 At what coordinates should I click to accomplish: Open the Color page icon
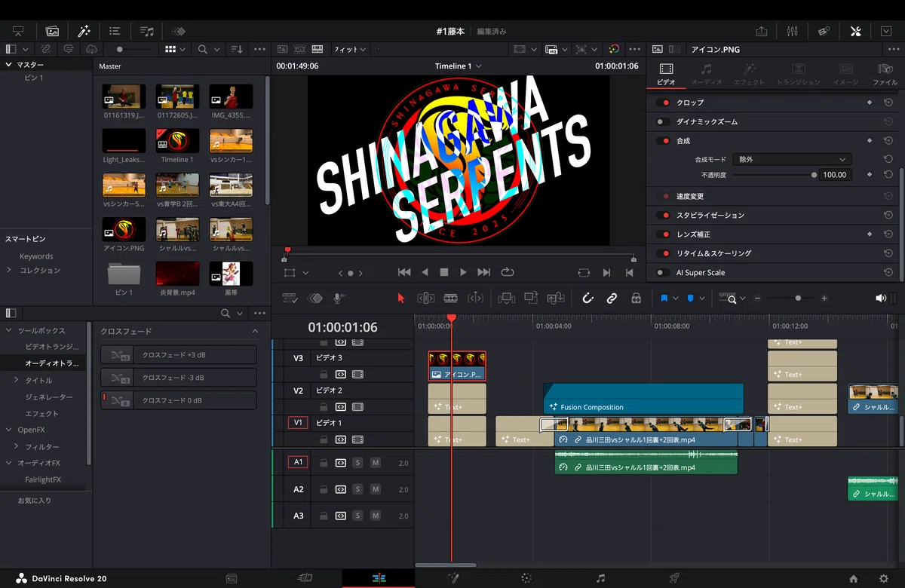click(x=526, y=578)
